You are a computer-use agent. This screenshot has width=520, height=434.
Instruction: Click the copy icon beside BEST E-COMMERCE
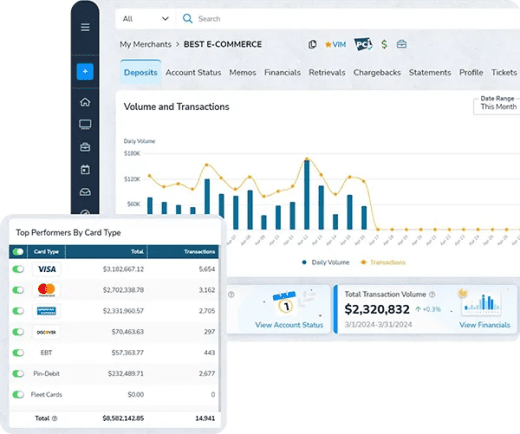[x=312, y=44]
